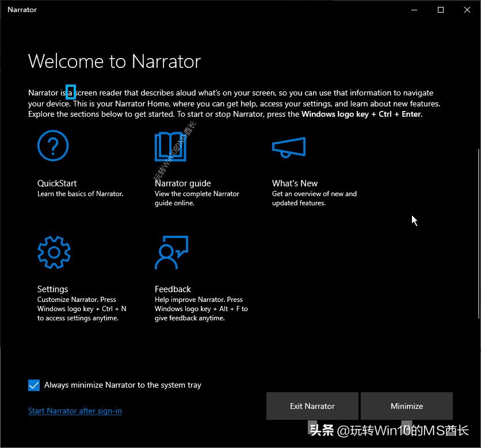The height and width of the screenshot is (448, 481).
Task: Open the QuickStart question-mark icon
Action: point(53,145)
